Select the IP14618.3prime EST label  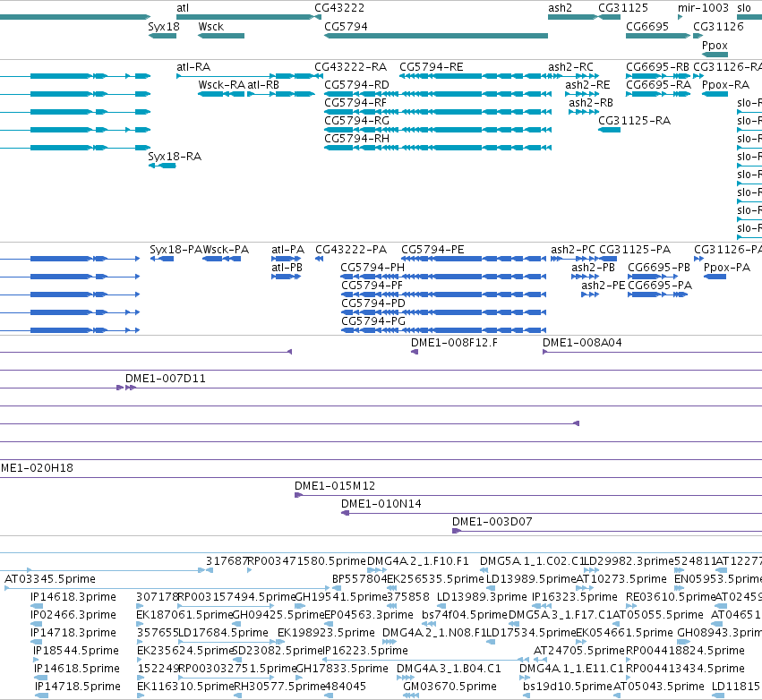(x=73, y=597)
